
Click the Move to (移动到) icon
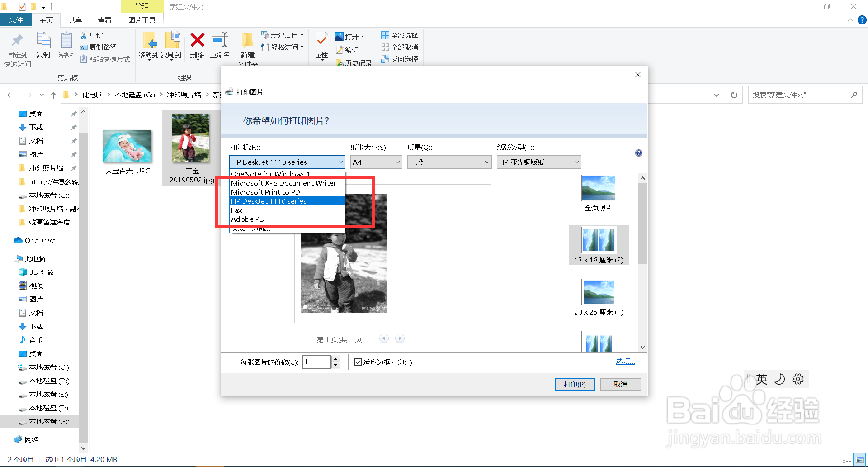click(149, 40)
